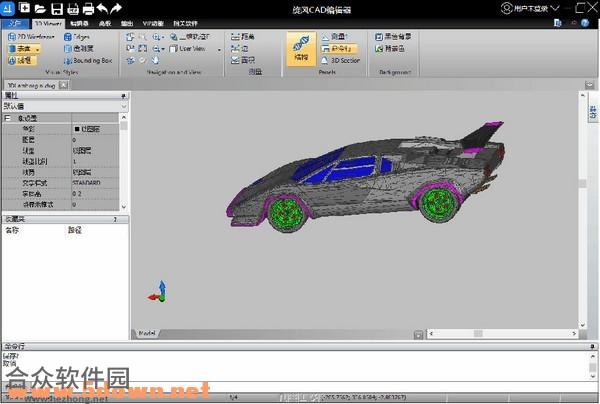Open the properties panel selection combo box
Viewport: 600px width, 404px height.
[65, 106]
